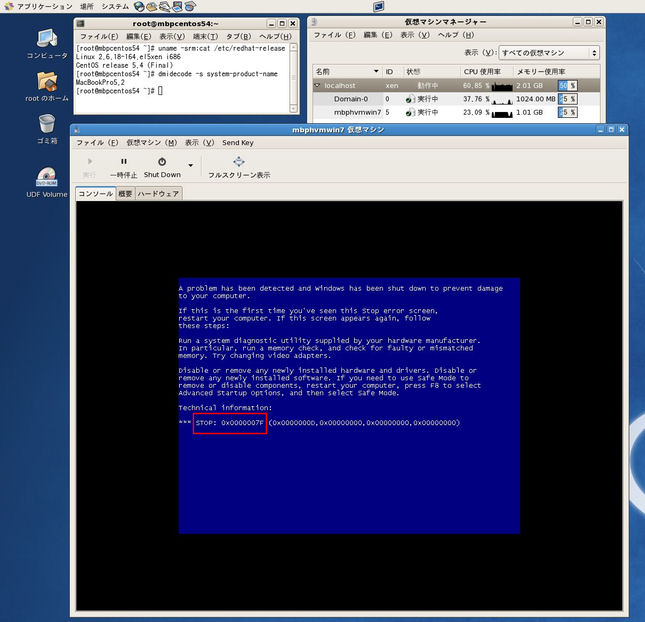This screenshot has width=645, height=622.
Task: Open the terminal 端末(T) menu
Action: (205, 36)
